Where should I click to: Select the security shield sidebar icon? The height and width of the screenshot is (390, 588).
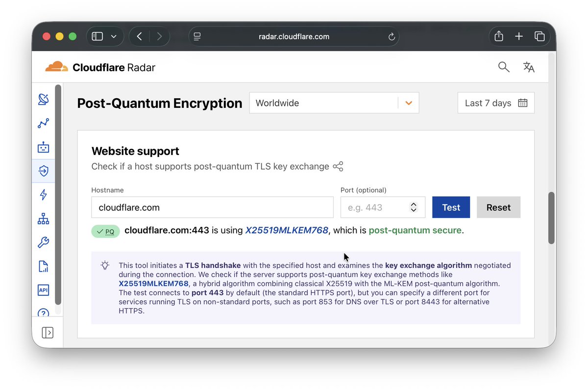point(44,171)
